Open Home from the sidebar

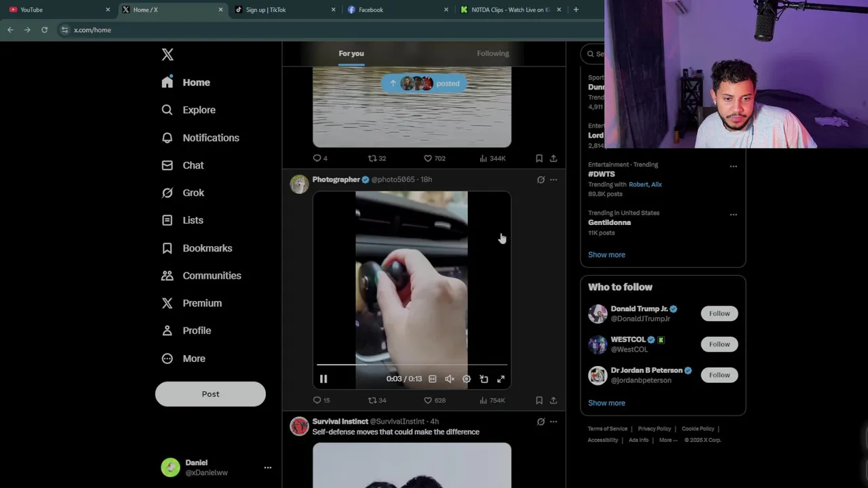[x=186, y=82]
